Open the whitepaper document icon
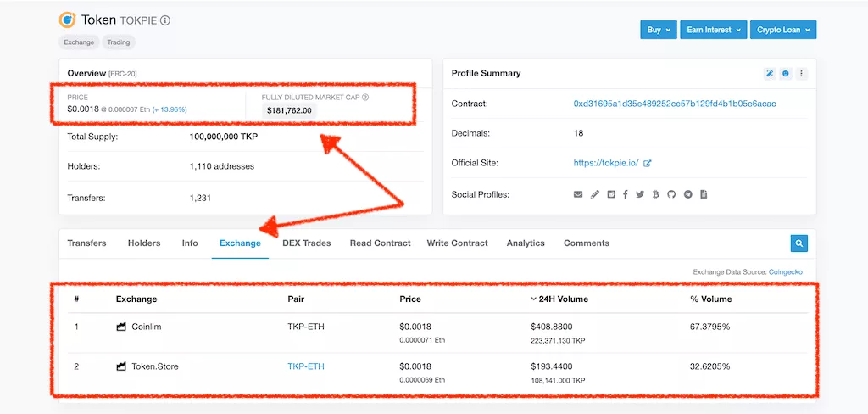 coord(704,194)
